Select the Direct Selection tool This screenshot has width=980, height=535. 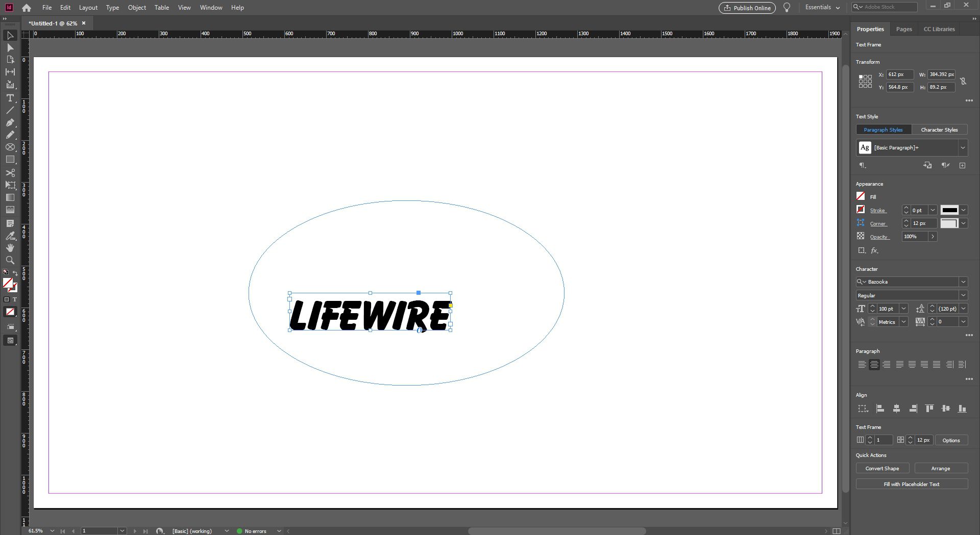10,47
